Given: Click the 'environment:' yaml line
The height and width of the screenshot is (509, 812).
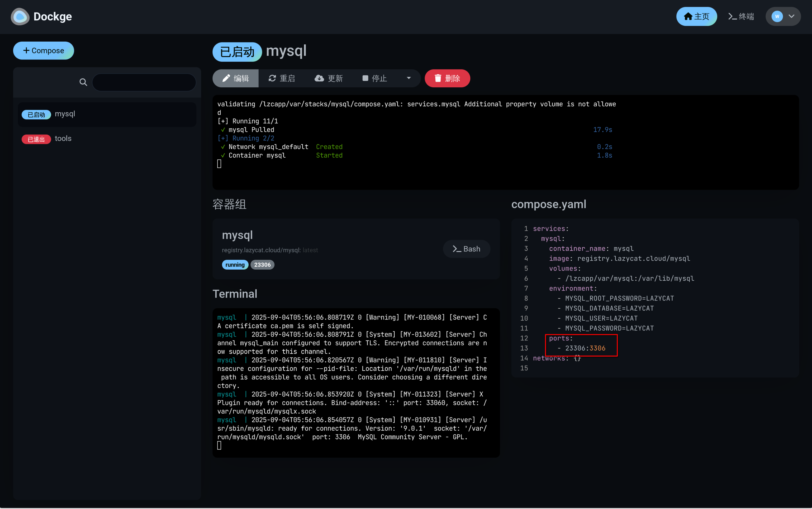Looking at the screenshot, I should click(573, 289).
